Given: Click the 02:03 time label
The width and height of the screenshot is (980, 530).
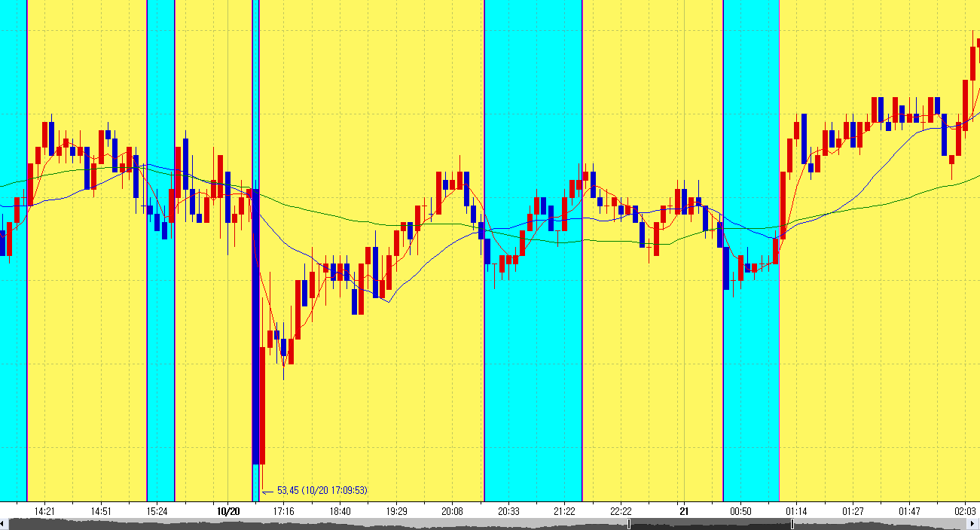Looking at the screenshot, I should (966, 511).
